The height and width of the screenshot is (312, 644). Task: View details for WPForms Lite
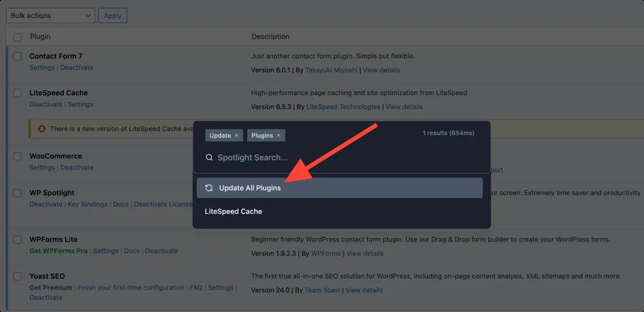[x=365, y=253]
